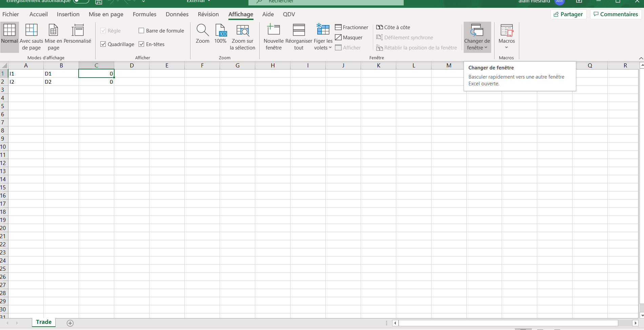This screenshot has height=330, width=644.
Task: Zoom sur la sélection
Action: click(x=242, y=37)
